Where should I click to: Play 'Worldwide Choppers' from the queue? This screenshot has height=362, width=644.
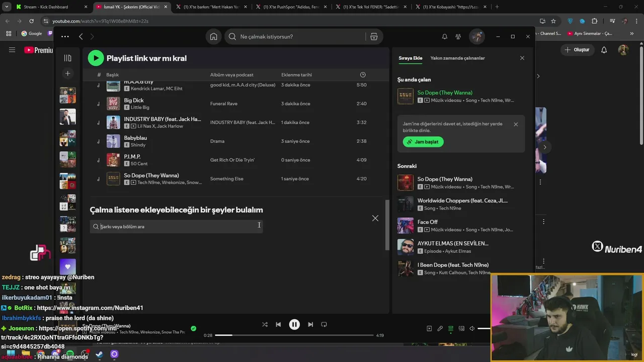point(460,204)
